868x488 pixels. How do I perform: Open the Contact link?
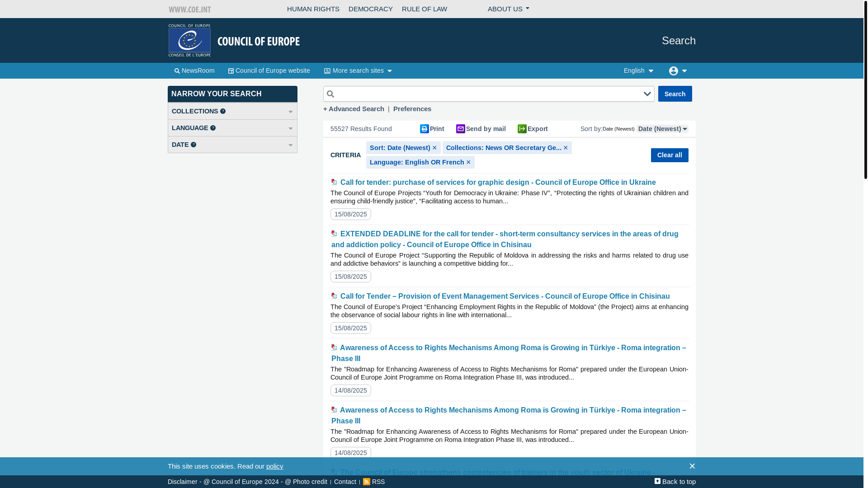tap(345, 482)
